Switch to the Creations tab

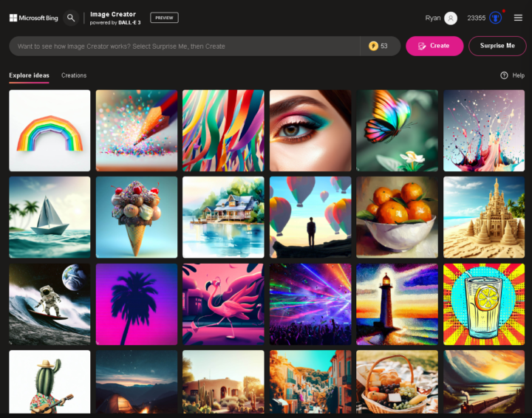[x=74, y=75]
